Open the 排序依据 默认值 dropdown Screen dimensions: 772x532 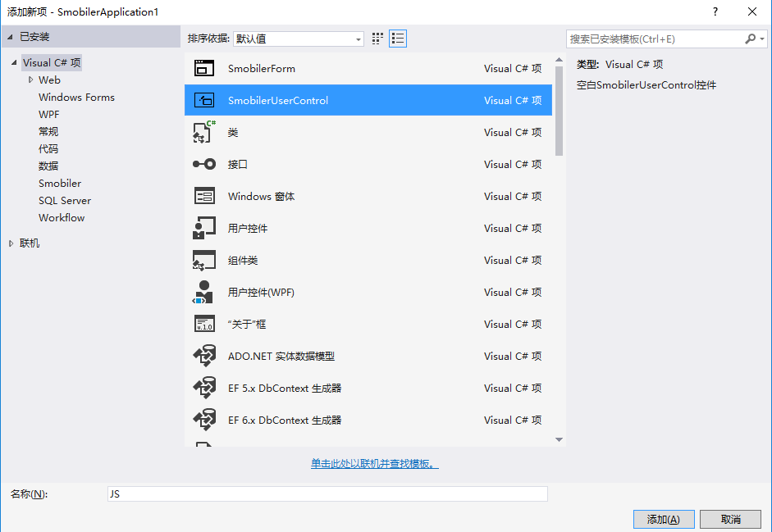pos(299,39)
